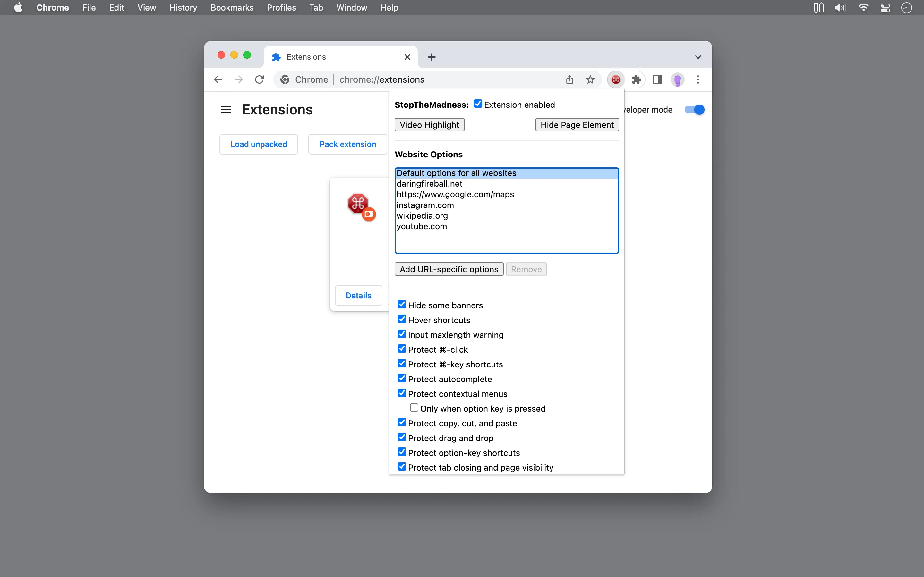This screenshot has width=924, height=577.
Task: Select wikipedia.org in the website list
Action: 422,216
